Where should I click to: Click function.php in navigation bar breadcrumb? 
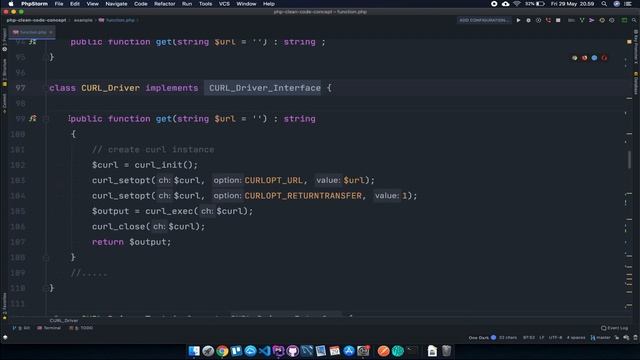[117, 20]
